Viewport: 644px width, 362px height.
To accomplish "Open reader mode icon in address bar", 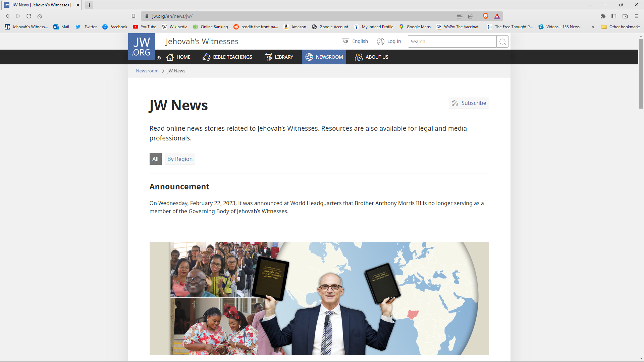I will 460,16.
